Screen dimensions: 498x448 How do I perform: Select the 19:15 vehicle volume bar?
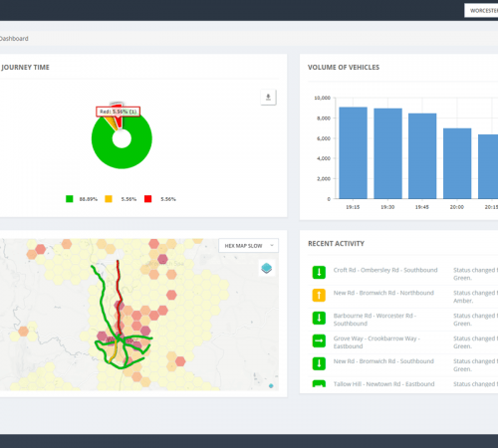pyautogui.click(x=353, y=153)
